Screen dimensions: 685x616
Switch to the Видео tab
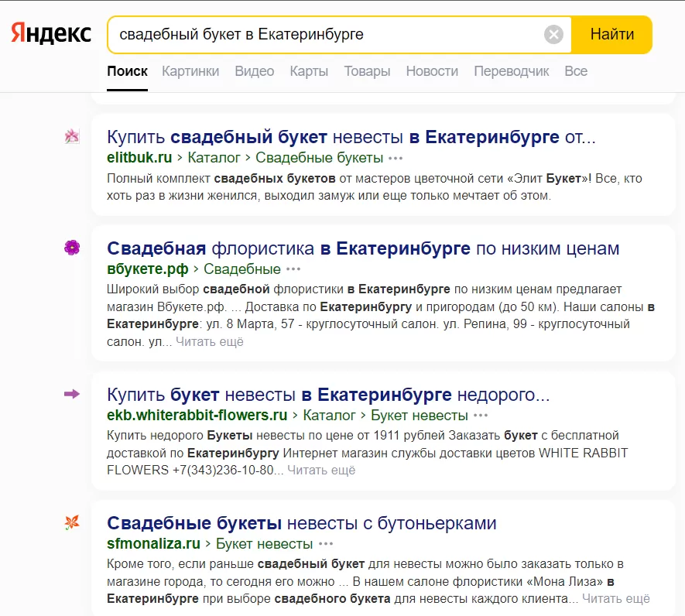(255, 71)
